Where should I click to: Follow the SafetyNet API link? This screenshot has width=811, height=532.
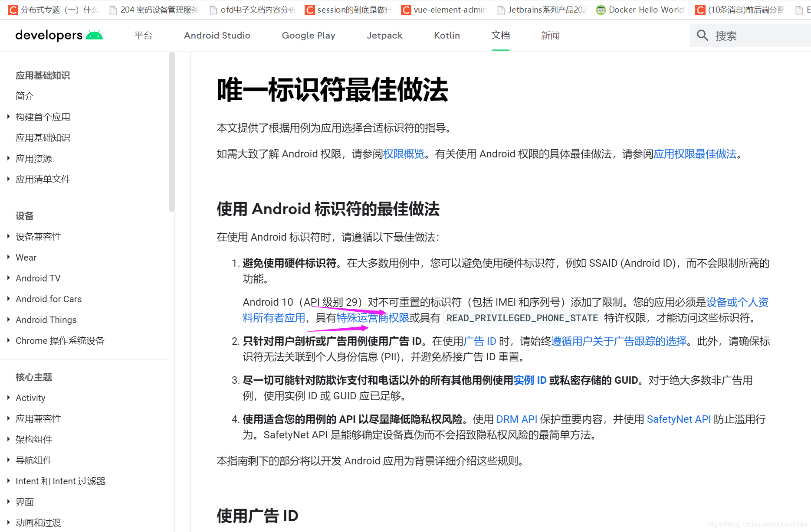tap(679, 419)
